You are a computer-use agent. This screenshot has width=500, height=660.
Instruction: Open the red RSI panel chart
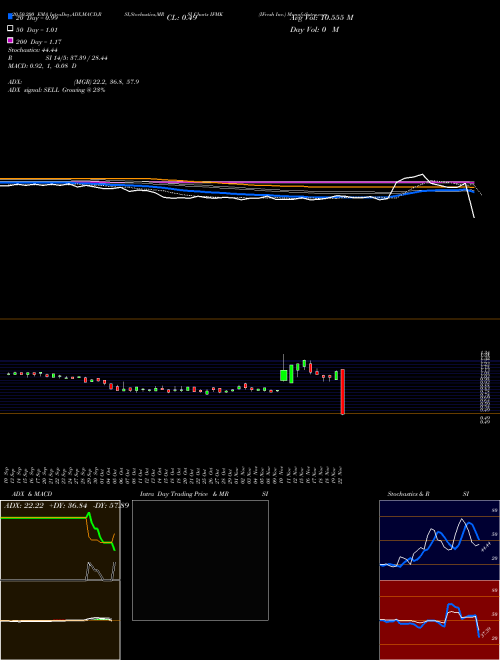(x=439, y=620)
